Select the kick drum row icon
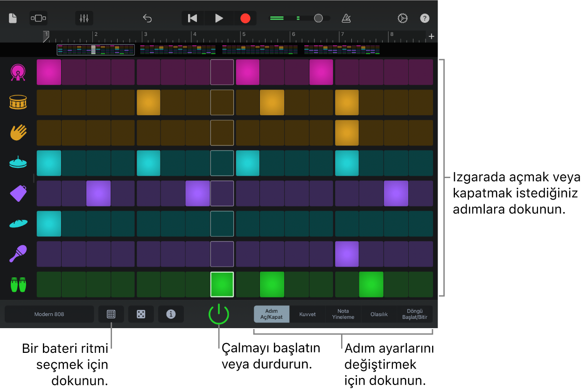Screen dimensions: 587x392 [x=18, y=72]
